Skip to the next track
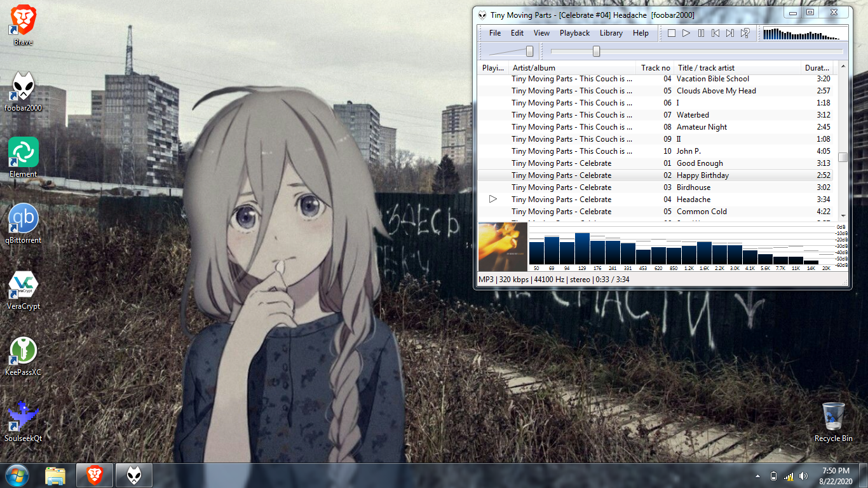868x488 pixels. (x=730, y=33)
